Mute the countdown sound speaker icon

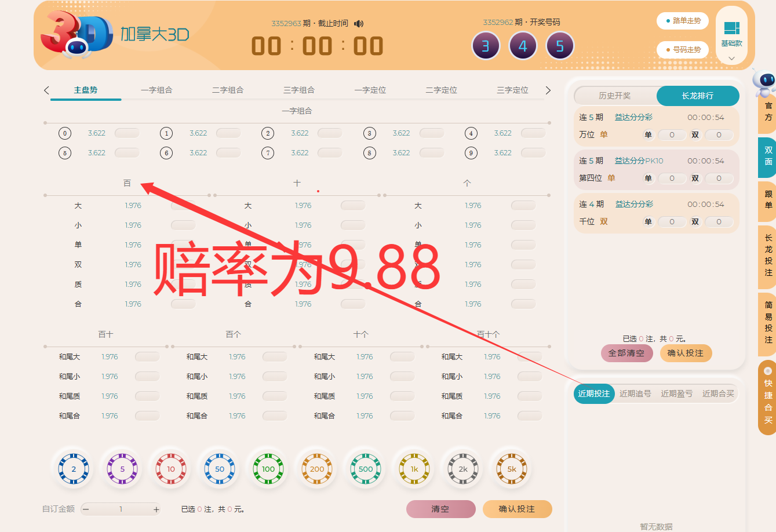coord(360,23)
